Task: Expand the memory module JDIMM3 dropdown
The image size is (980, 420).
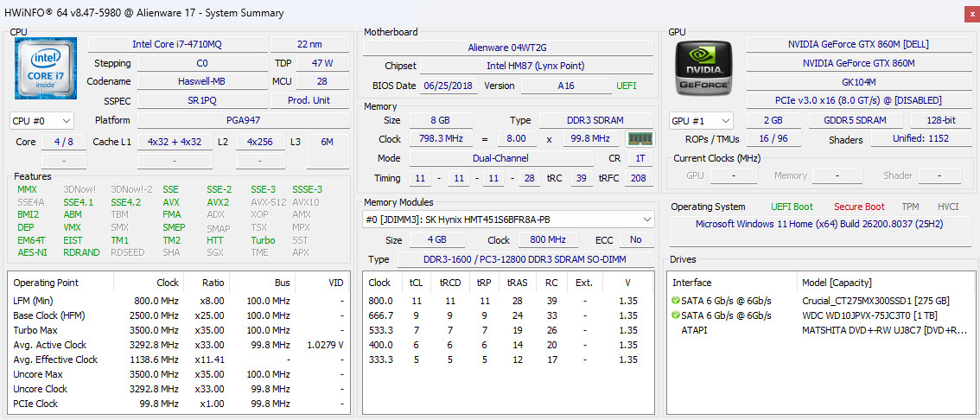Action: (508, 220)
